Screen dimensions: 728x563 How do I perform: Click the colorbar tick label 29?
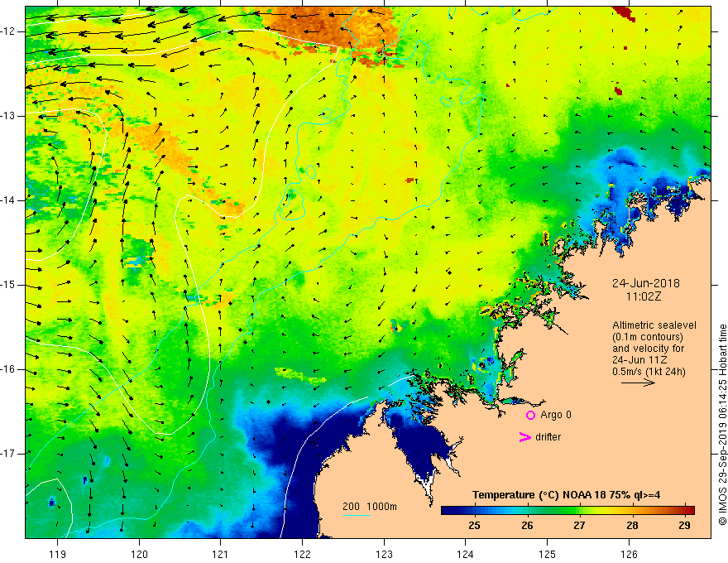click(x=684, y=526)
